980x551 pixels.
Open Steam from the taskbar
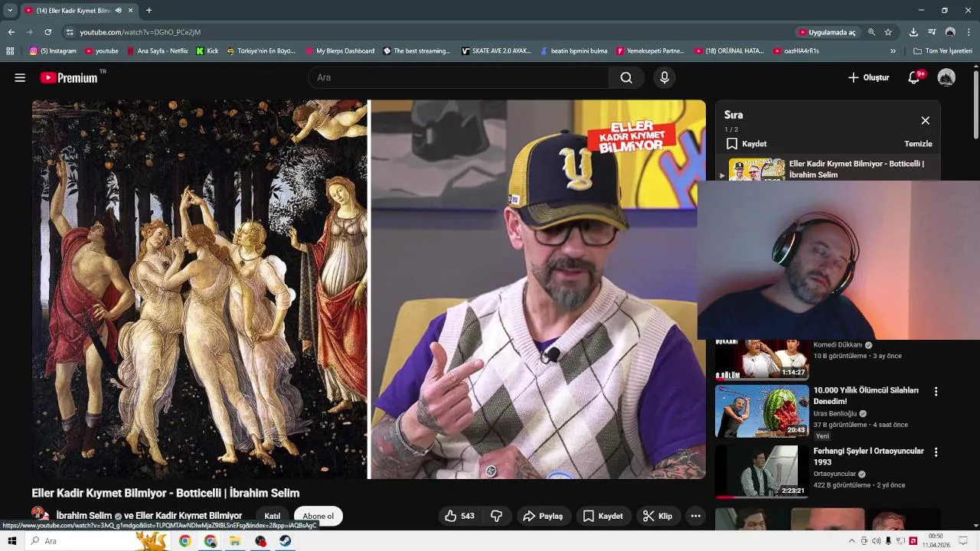click(284, 541)
